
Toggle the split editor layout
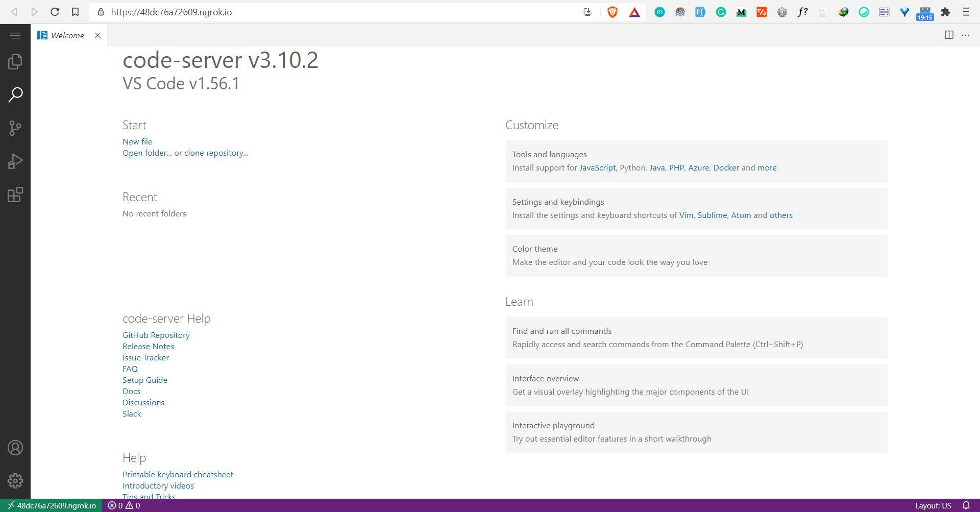pos(949,35)
